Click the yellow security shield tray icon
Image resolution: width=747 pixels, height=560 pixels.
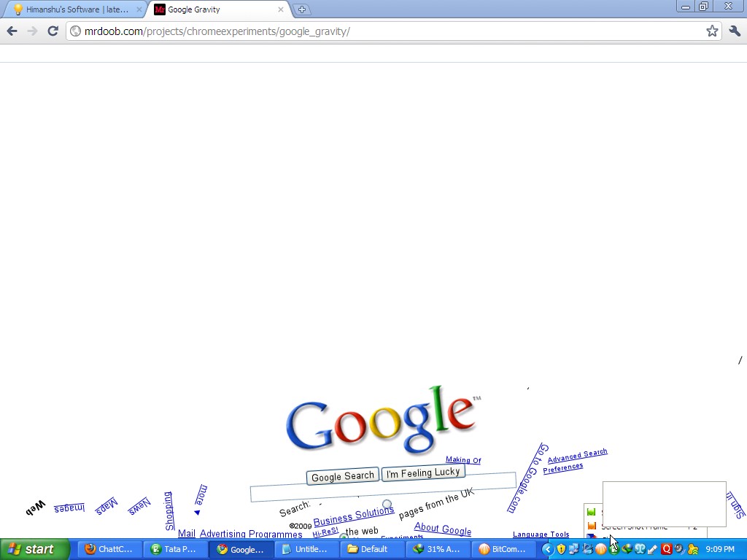click(561, 550)
